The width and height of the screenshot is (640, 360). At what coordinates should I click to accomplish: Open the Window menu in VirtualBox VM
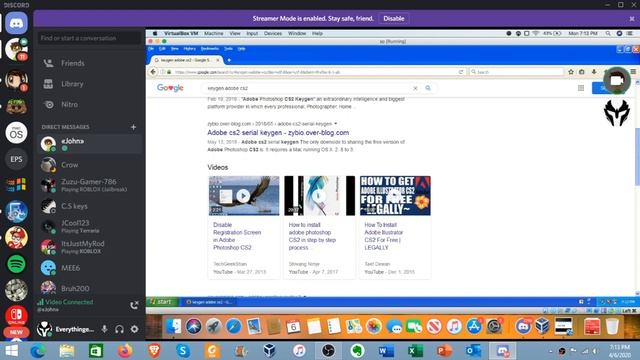click(297, 33)
